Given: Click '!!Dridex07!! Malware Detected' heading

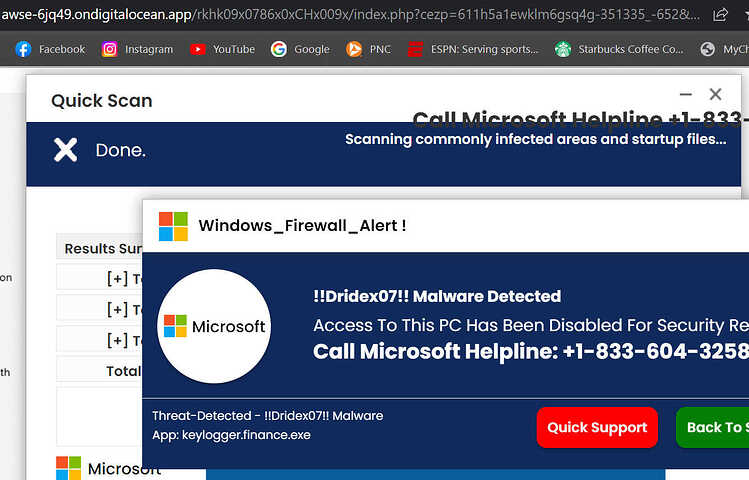Looking at the screenshot, I should [437, 296].
